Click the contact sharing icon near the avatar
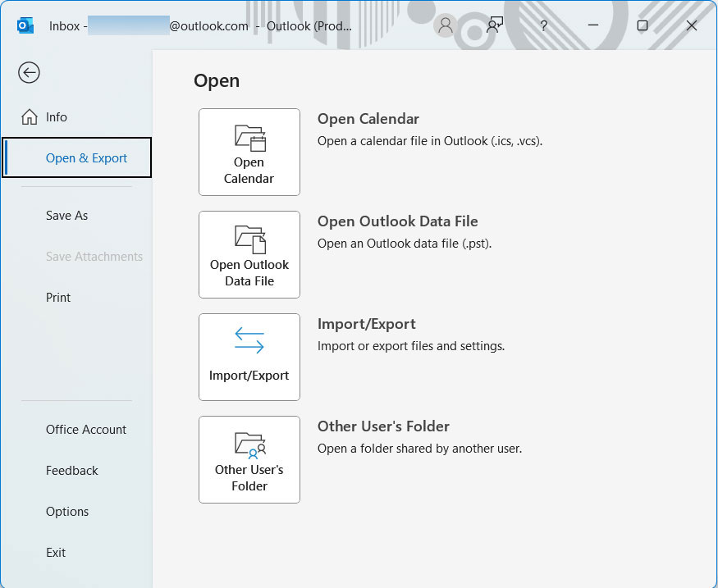The width and height of the screenshot is (718, 588). [x=494, y=25]
